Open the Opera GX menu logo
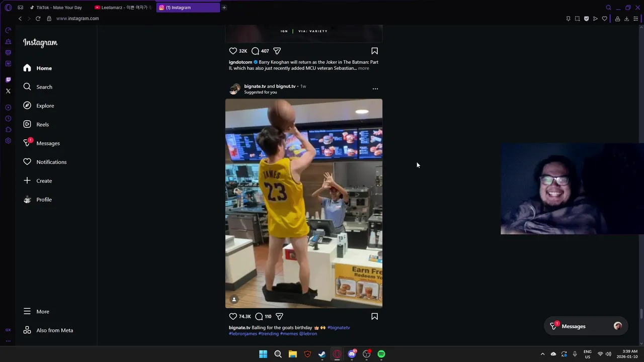This screenshot has width=644, height=362. (8, 8)
